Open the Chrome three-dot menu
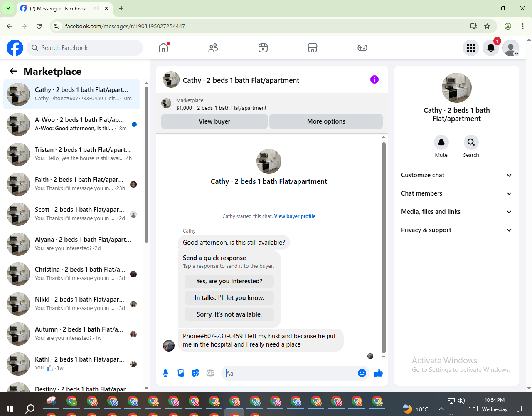The height and width of the screenshot is (416, 532). (523, 26)
